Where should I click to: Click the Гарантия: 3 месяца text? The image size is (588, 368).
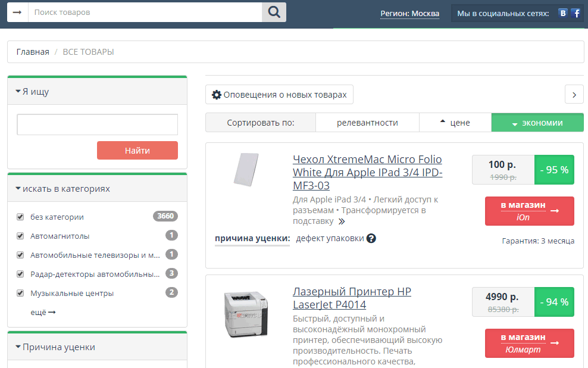[x=538, y=241]
